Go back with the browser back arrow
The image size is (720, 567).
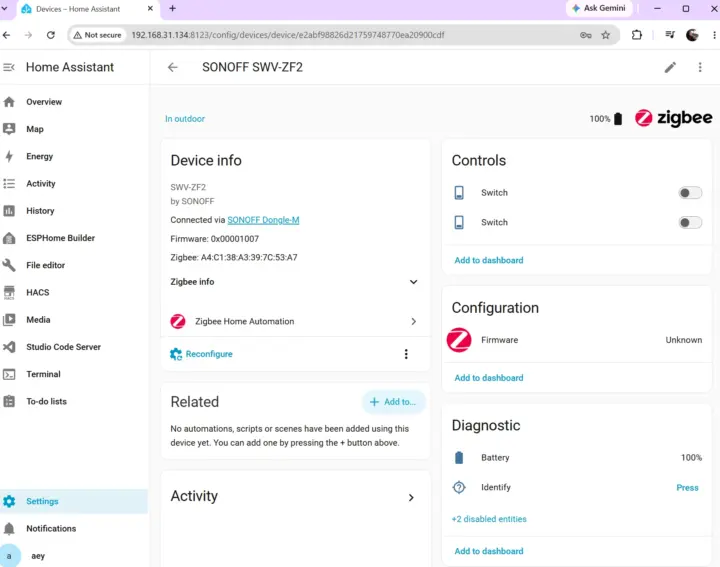pos(6,35)
